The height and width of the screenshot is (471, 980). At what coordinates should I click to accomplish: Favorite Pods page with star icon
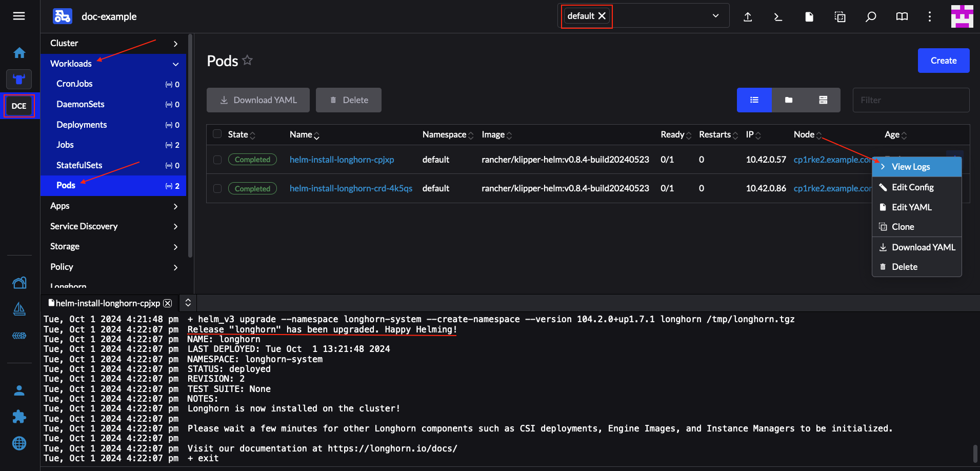(247, 61)
